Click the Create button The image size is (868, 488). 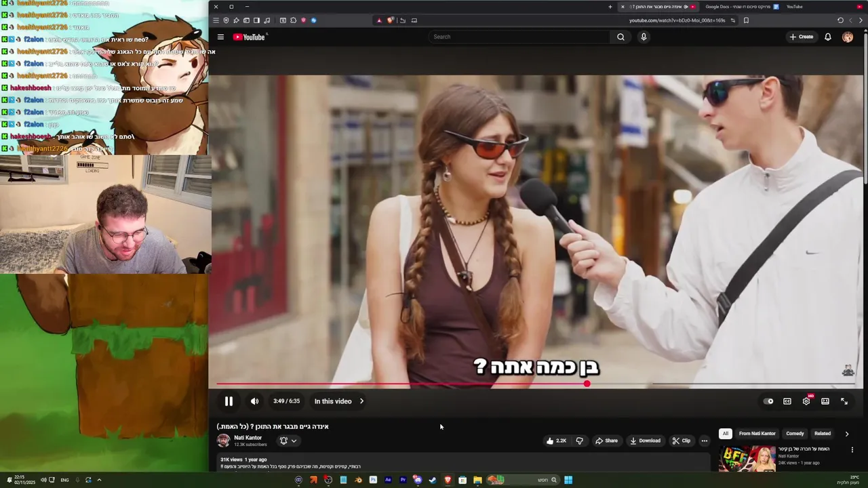(x=801, y=37)
